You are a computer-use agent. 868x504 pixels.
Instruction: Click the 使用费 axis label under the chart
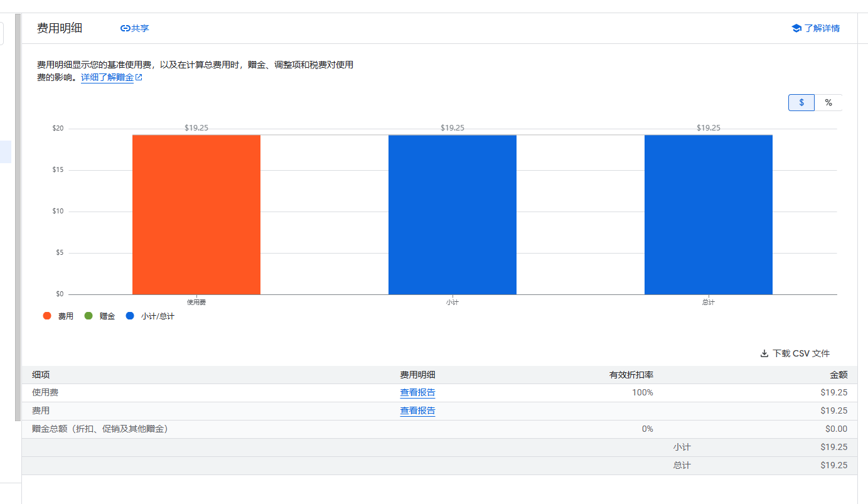point(196,302)
